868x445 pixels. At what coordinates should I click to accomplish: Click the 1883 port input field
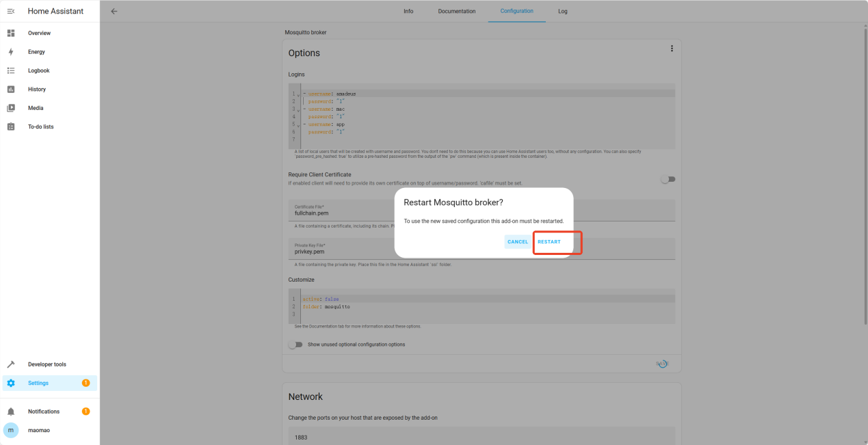[x=482, y=437]
